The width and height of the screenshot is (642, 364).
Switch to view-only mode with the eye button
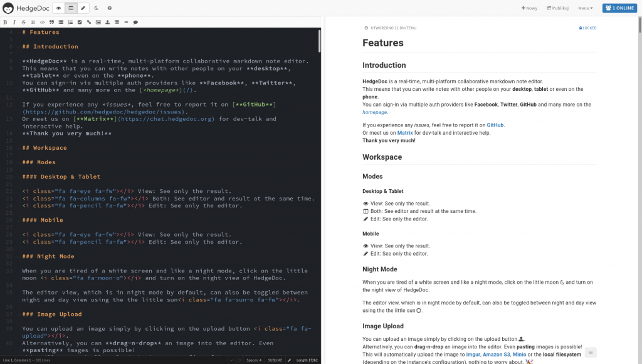pos(58,8)
